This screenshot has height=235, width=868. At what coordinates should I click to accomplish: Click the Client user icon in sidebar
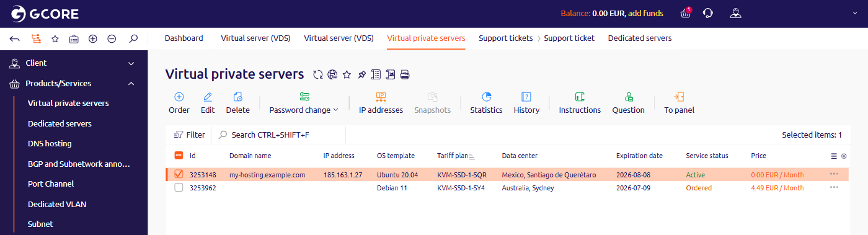tap(14, 63)
